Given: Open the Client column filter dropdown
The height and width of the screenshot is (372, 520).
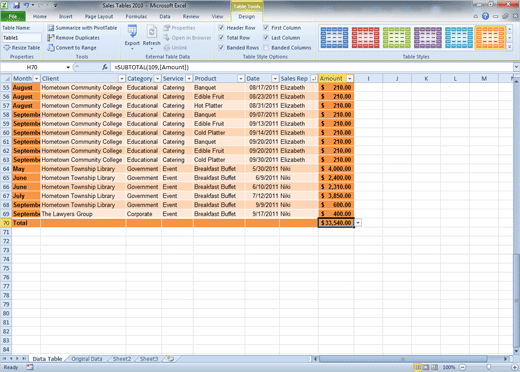Looking at the screenshot, I should tap(122, 79).
